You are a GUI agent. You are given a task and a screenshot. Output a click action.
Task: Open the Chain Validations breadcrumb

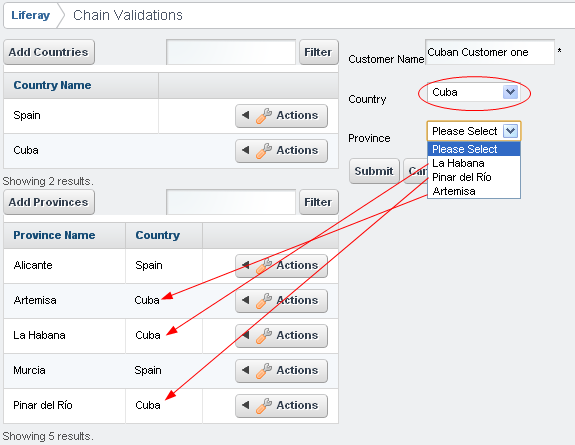[x=128, y=15]
